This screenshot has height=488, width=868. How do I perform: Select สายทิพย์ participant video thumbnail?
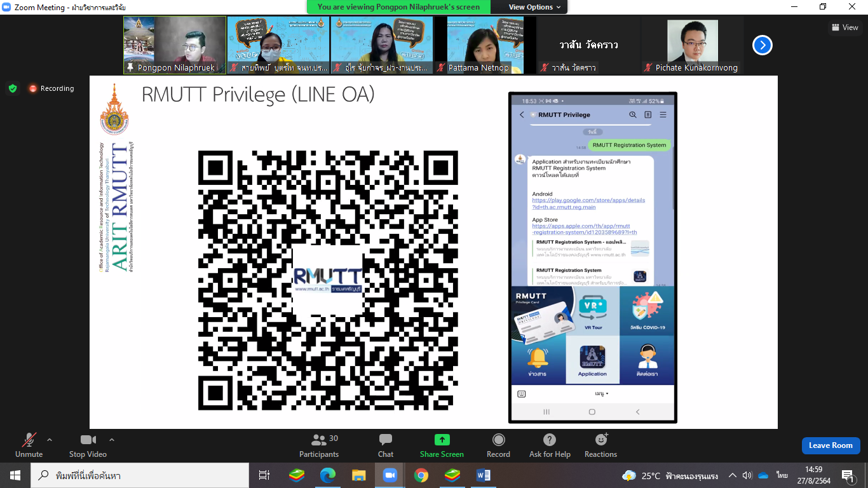278,45
